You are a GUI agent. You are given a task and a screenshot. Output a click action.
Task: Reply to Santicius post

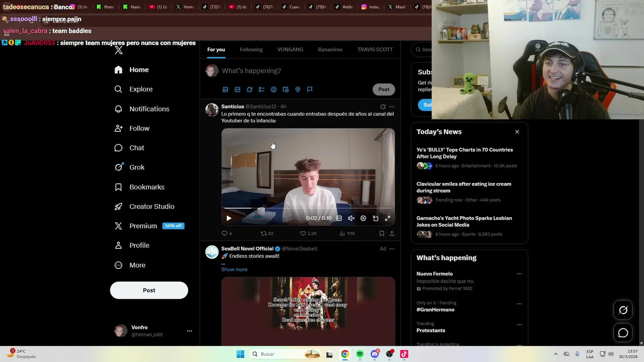pyautogui.click(x=227, y=233)
